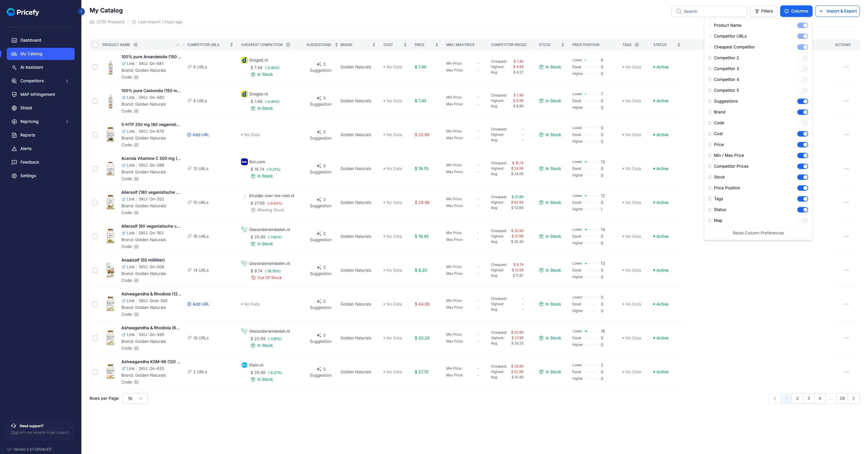Turn off the Price Position column toggle
Image resolution: width=868 pixels, height=454 pixels.
pos(803,188)
